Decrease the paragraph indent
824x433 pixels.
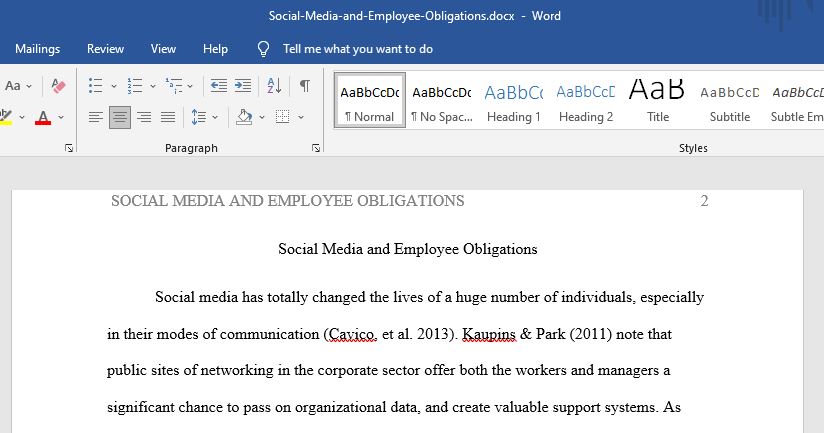219,86
